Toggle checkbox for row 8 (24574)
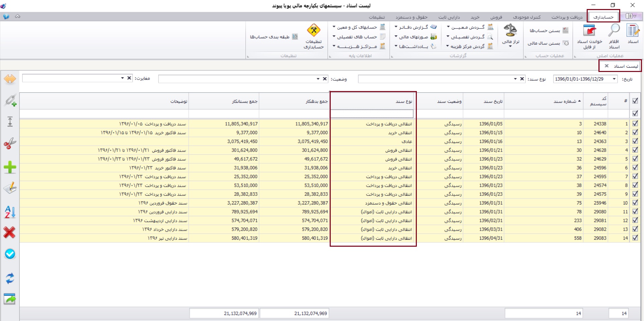The width and height of the screenshot is (644, 321). (x=635, y=185)
